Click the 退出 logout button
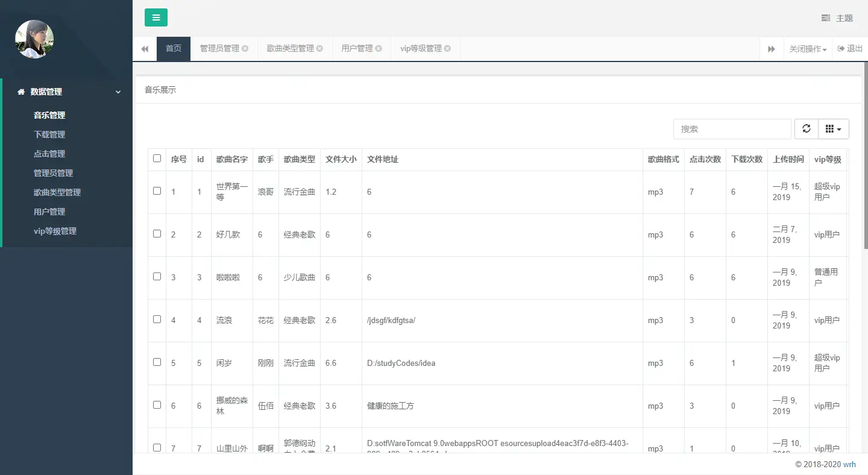Viewport: 868px width, 475px height. 850,49
